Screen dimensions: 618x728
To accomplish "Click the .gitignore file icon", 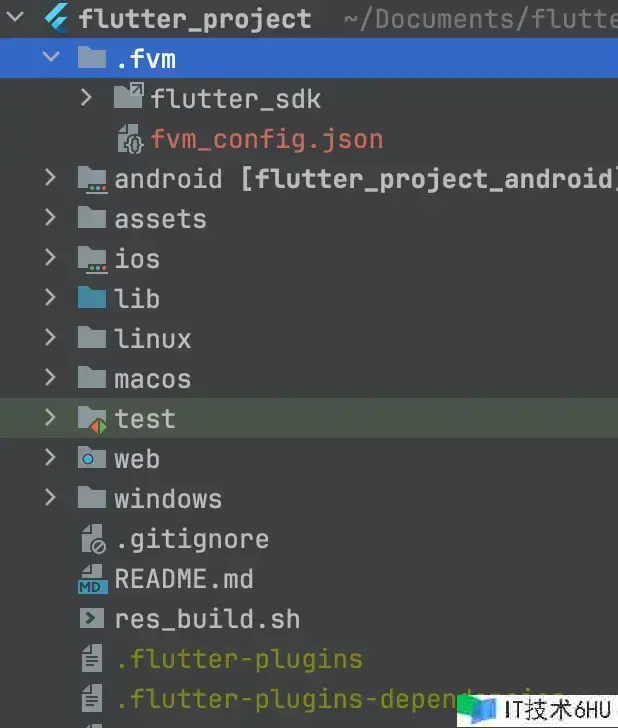I will coord(93,539).
